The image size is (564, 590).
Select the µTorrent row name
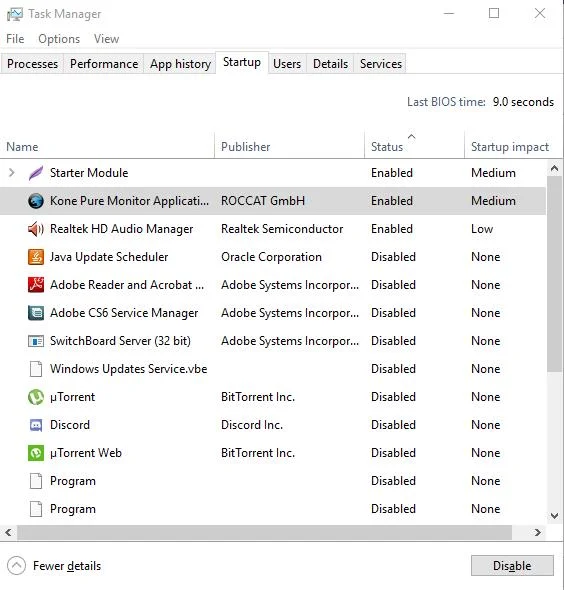(73, 397)
